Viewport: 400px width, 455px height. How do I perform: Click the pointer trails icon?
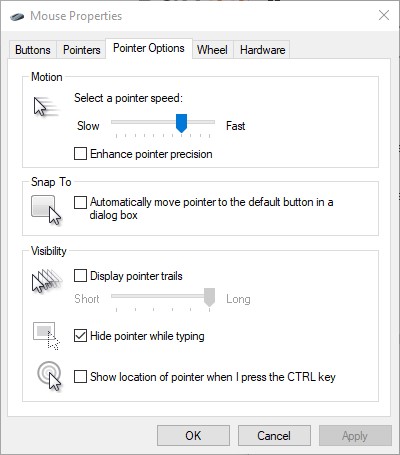47,281
